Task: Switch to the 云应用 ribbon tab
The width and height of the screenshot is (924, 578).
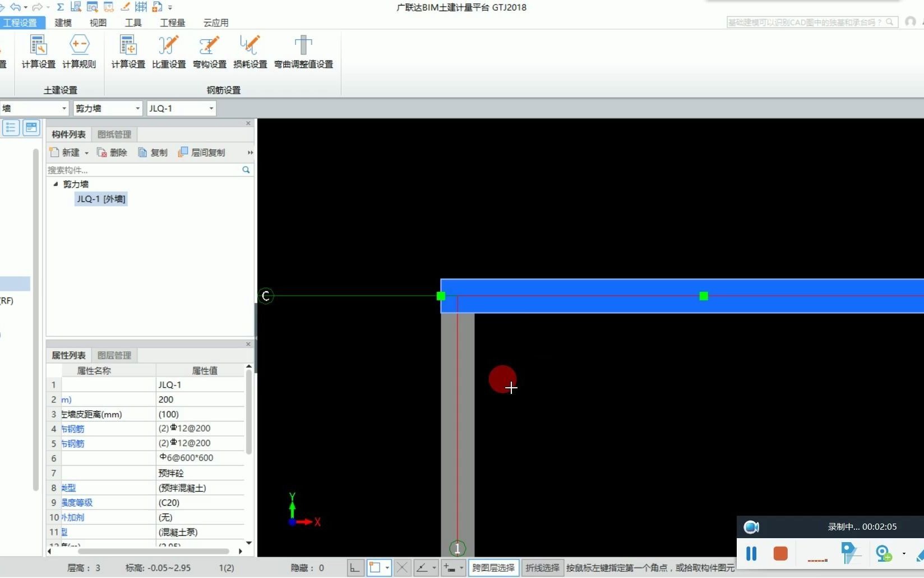Action: click(216, 22)
